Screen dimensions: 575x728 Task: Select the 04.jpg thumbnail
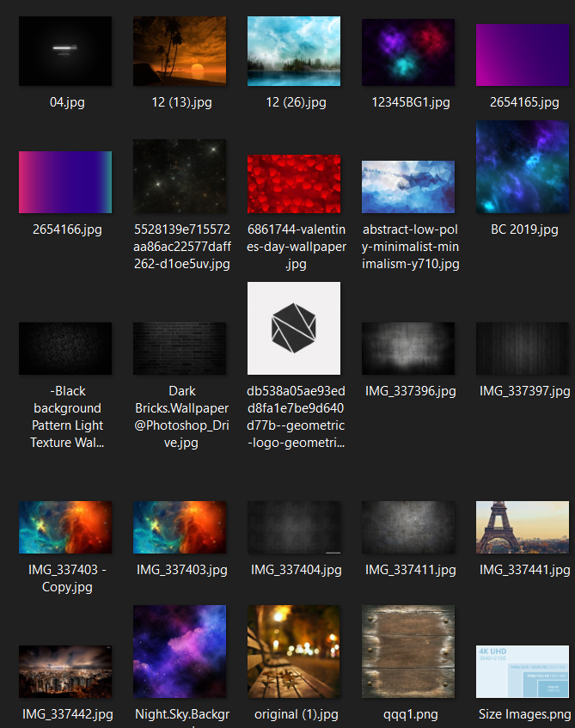click(x=65, y=51)
